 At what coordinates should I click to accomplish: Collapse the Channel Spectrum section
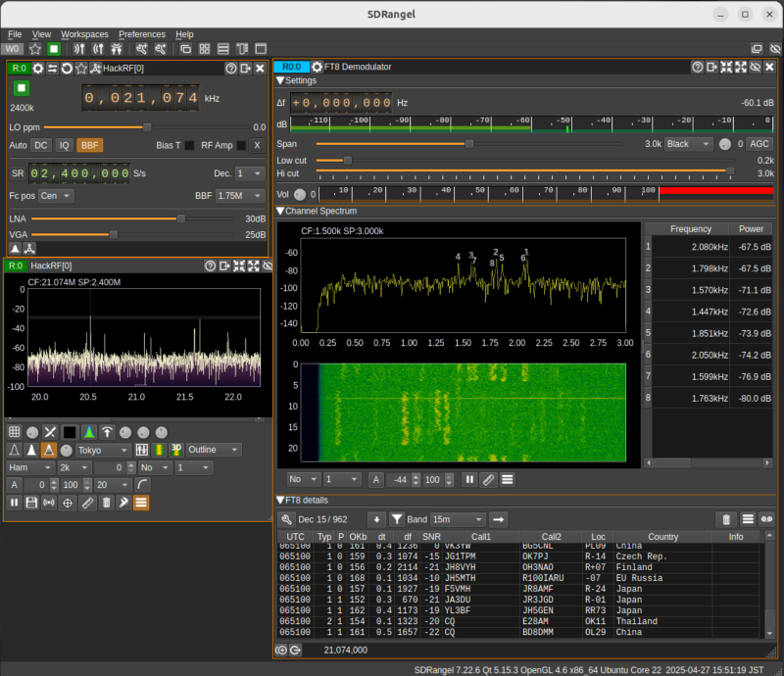(280, 211)
